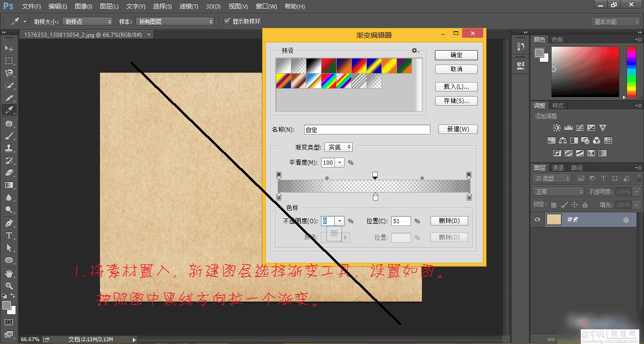This screenshot has width=644, height=344.
Task: Toggle lock position icon
Action: (574, 205)
